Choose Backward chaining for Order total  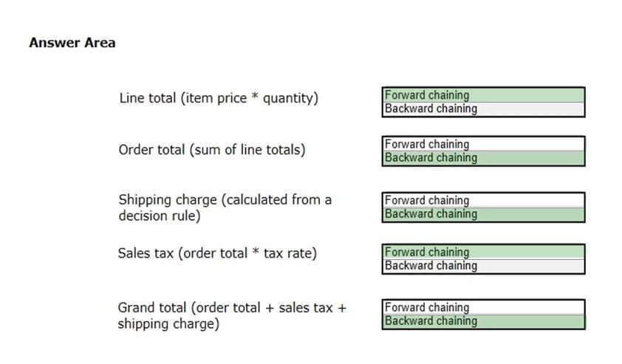[483, 158]
